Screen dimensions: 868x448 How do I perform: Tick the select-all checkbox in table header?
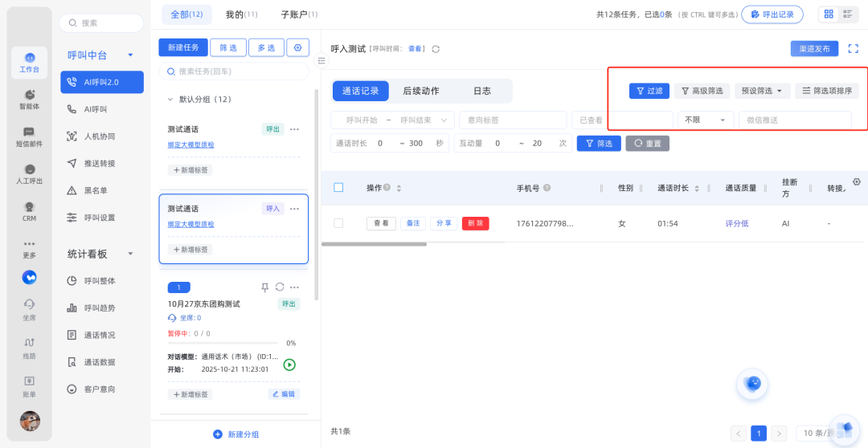point(338,188)
